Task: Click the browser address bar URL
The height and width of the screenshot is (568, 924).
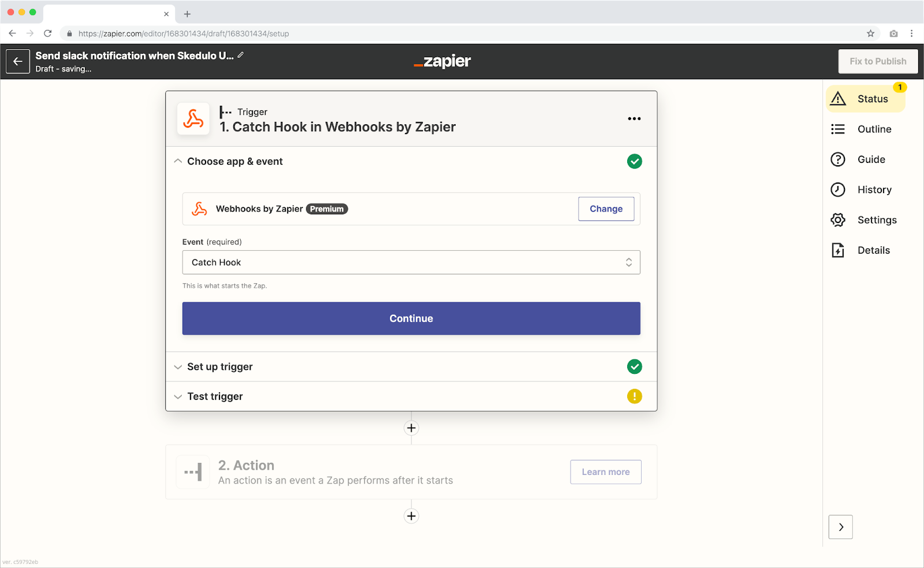Action: (x=184, y=34)
